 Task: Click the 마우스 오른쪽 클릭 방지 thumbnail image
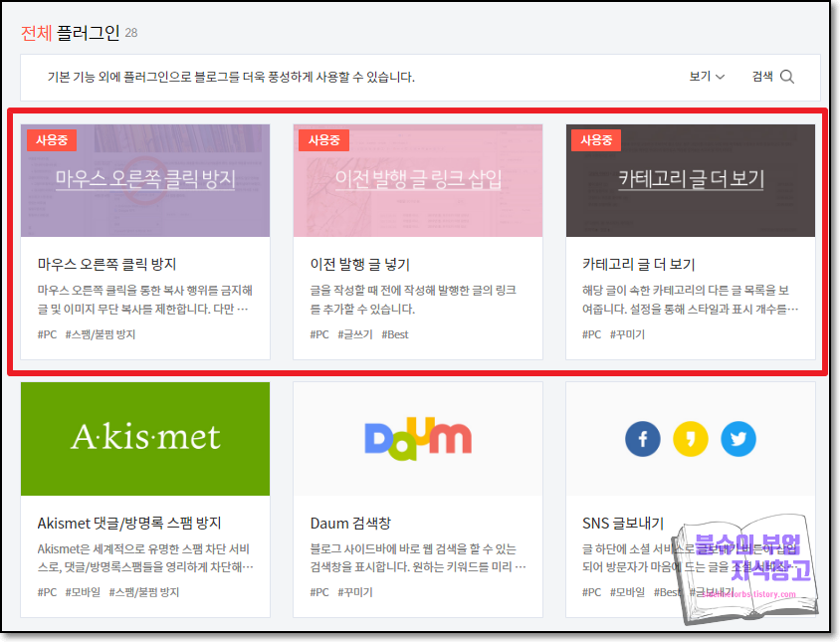144,179
